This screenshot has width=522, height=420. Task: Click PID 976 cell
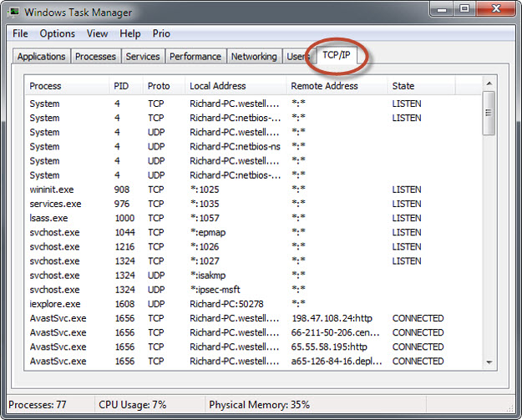122,204
